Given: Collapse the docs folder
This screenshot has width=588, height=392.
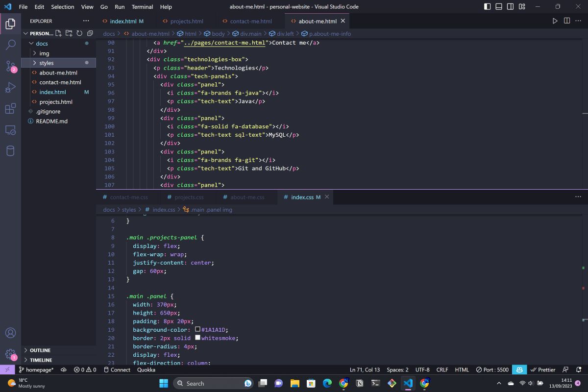Looking at the screenshot, I should pyautogui.click(x=42, y=44).
